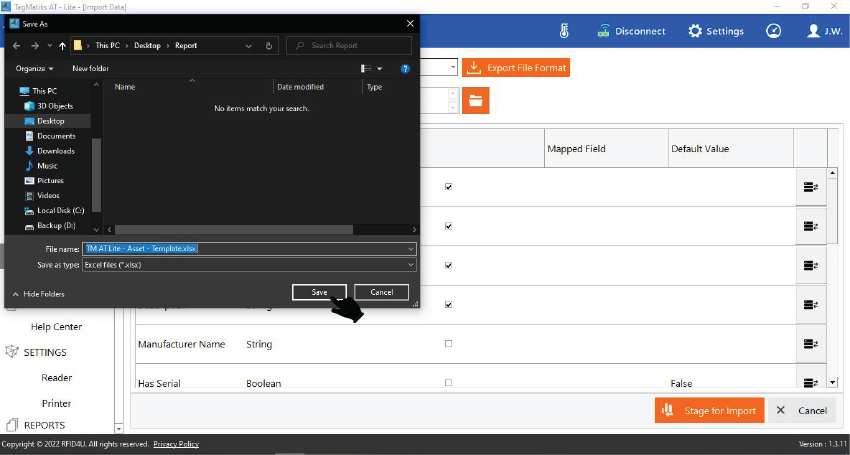Click the Disconnect reader icon
This screenshot has width=850, height=455.
click(x=604, y=31)
